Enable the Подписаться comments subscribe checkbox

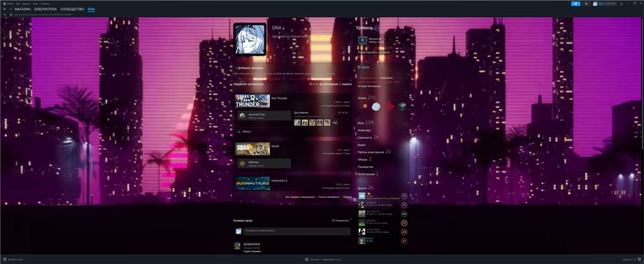point(333,220)
